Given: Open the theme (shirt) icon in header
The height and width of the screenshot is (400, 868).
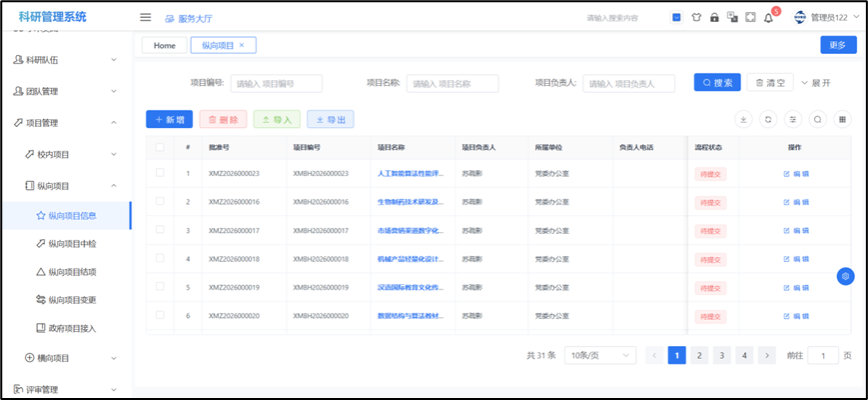Looking at the screenshot, I should [x=696, y=17].
